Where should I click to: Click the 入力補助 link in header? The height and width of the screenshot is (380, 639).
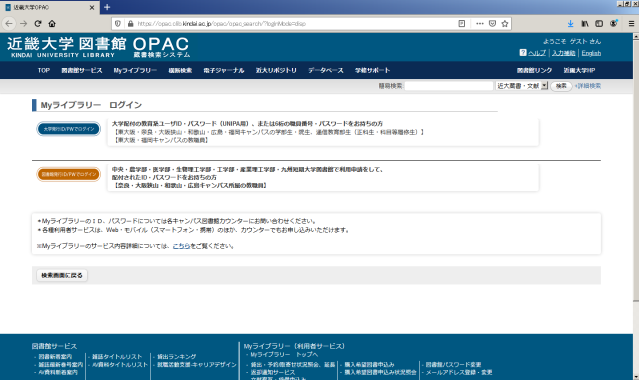pos(564,53)
